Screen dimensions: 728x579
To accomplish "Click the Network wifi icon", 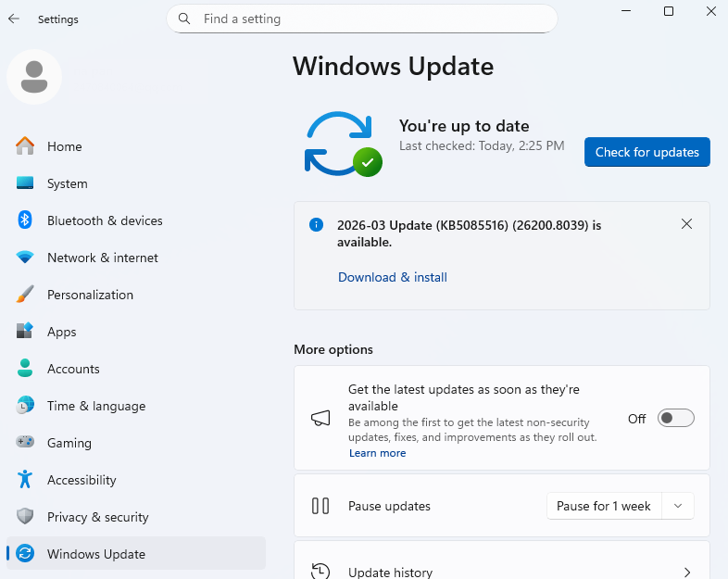I will tap(25, 258).
